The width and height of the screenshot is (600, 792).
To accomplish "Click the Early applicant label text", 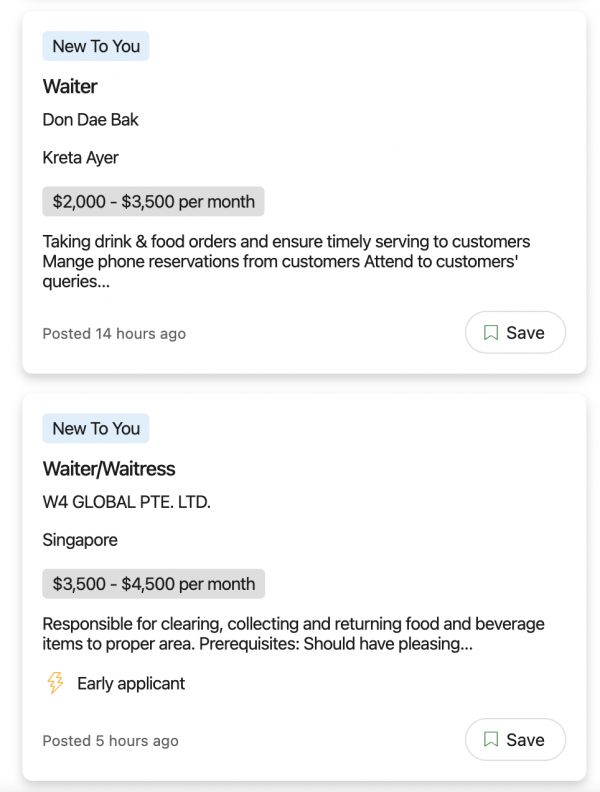I will pyautogui.click(x=131, y=684).
